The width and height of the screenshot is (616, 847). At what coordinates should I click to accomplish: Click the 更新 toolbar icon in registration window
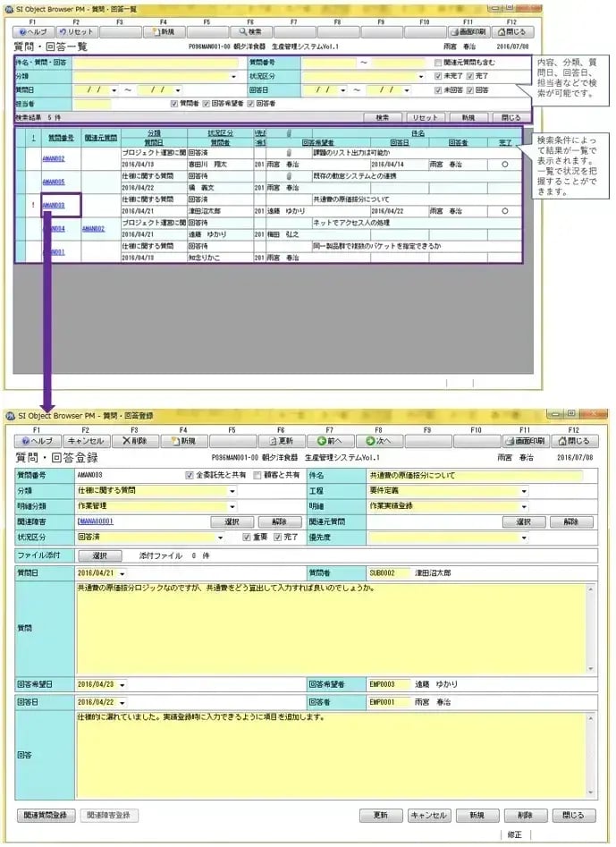click(x=281, y=441)
